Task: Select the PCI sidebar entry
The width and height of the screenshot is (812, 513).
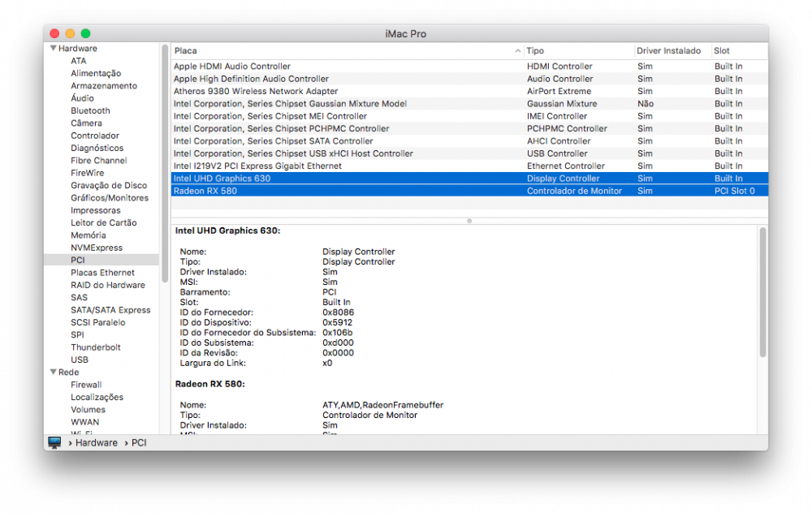Action: point(101,260)
